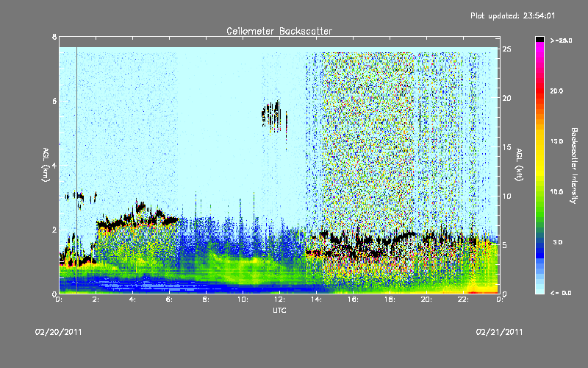The image size is (588, 368).
Task: Click the "<=0.0" colorbar minimum label
Action: (561, 293)
